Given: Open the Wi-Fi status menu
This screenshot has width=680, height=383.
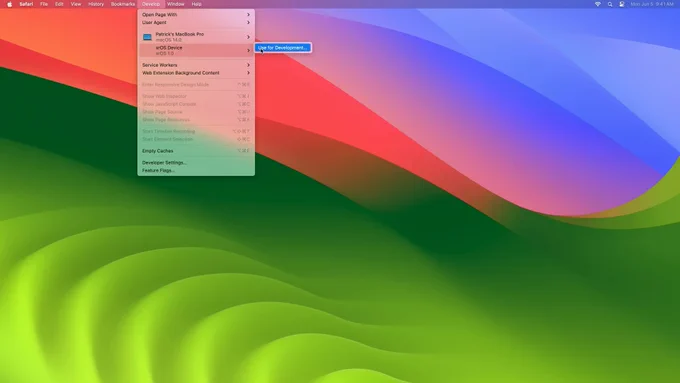Looking at the screenshot, I should point(598,4).
